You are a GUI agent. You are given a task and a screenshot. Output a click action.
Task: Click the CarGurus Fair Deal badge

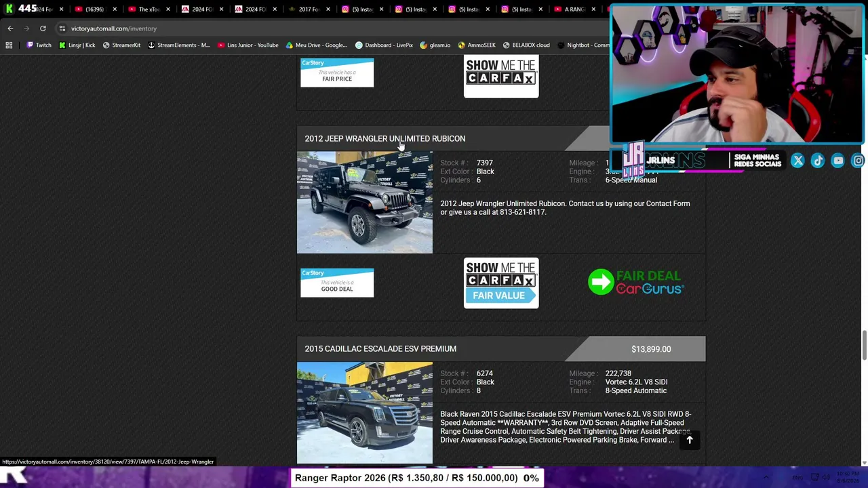(636, 282)
